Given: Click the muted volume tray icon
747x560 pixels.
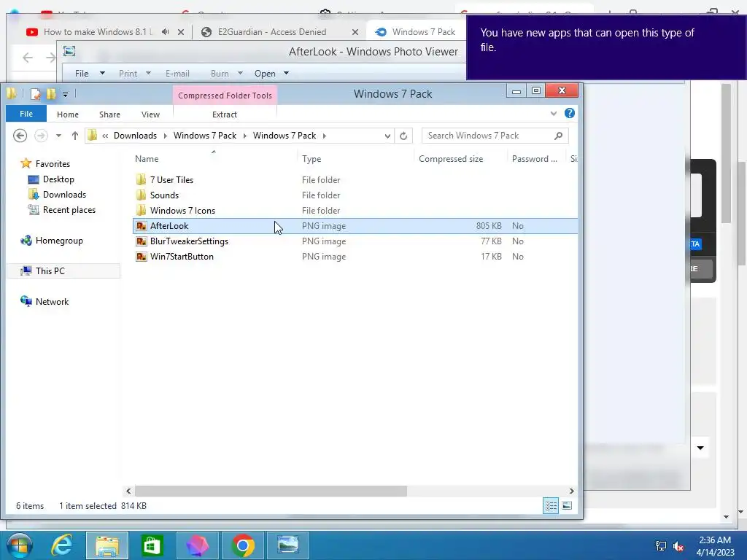Looking at the screenshot, I should pos(678,546).
